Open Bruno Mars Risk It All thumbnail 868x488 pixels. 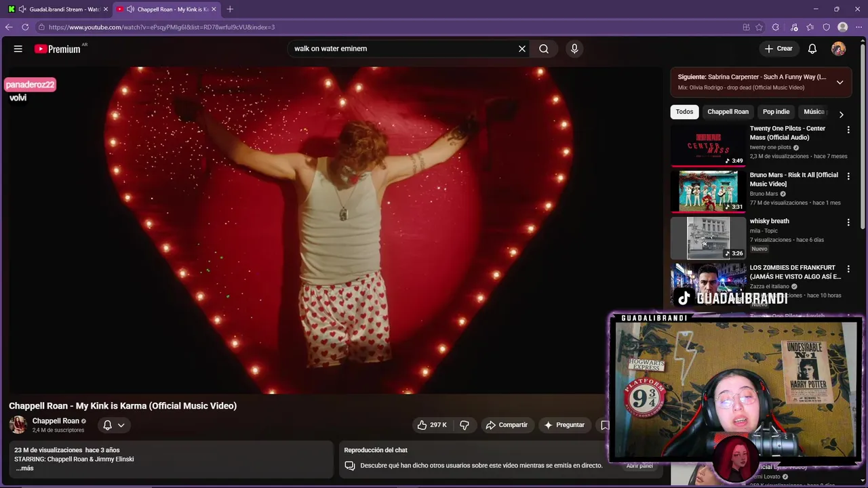(x=708, y=191)
